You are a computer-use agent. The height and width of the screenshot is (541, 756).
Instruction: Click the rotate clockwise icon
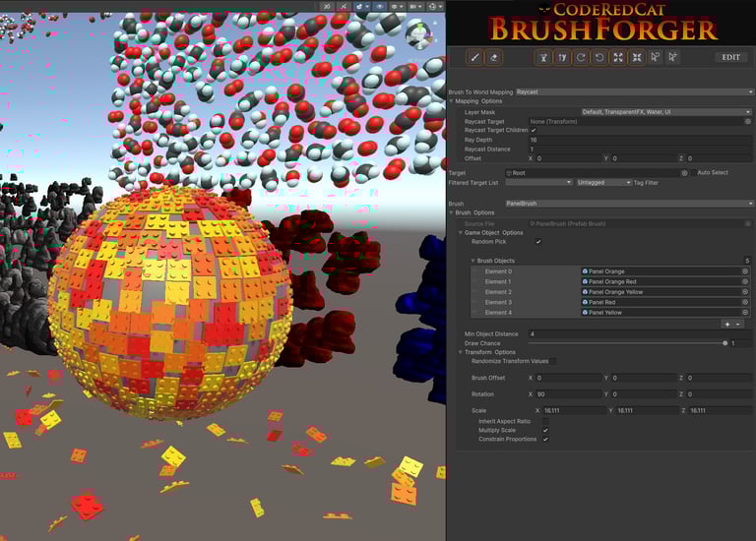pos(581,58)
